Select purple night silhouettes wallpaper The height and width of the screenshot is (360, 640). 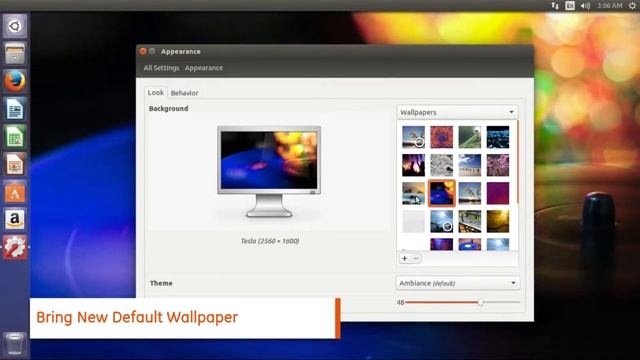(413, 165)
